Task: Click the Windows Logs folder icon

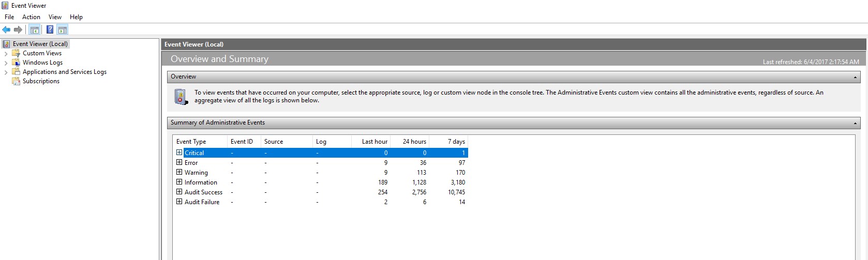Action: 16,63
